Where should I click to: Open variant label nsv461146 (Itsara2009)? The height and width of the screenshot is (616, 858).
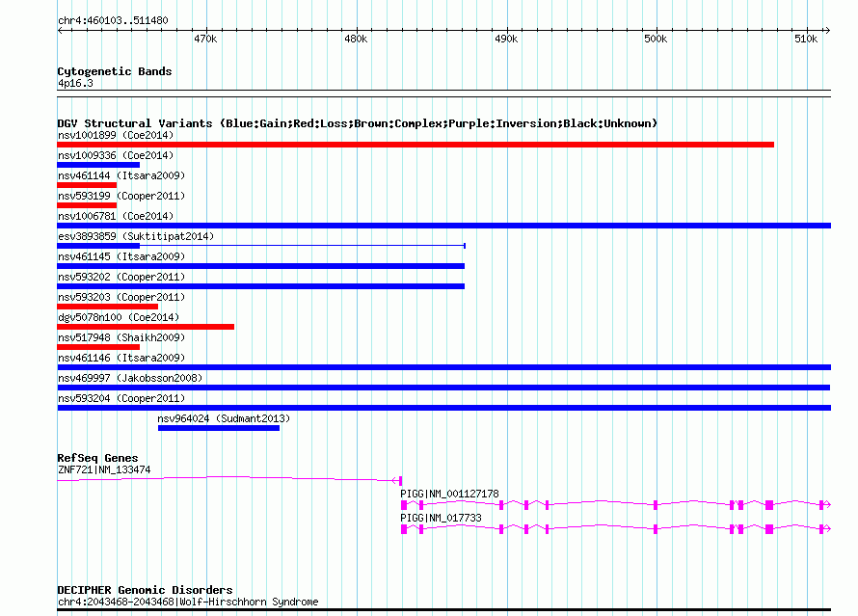pos(121,358)
